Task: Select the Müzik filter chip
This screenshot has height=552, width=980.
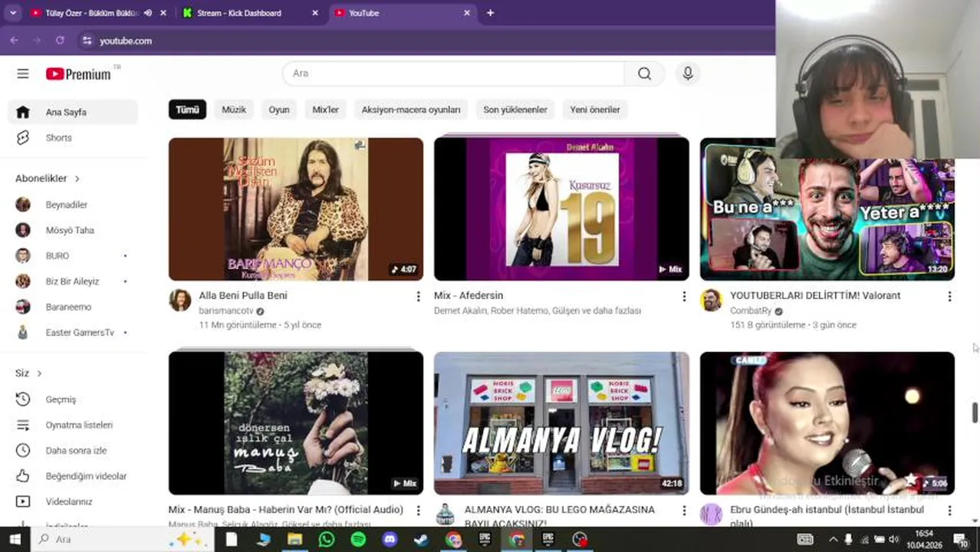Action: [x=234, y=110]
